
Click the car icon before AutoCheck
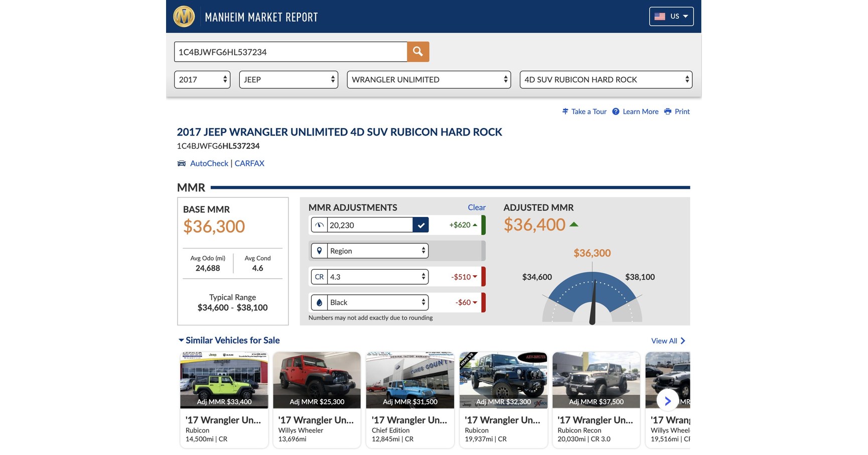pyautogui.click(x=181, y=163)
